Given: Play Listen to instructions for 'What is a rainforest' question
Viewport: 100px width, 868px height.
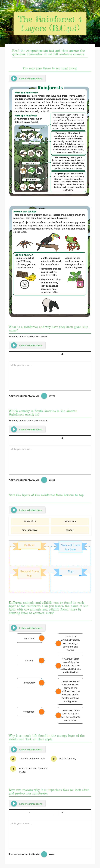Looking at the screenshot, I should (27, 345).
